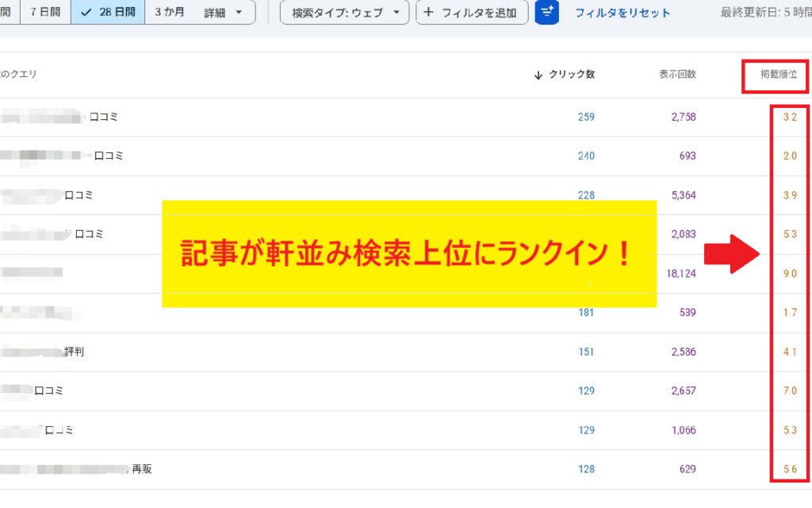812x508 pixels.
Task: Click the position value 4.1
Action: tap(790, 352)
